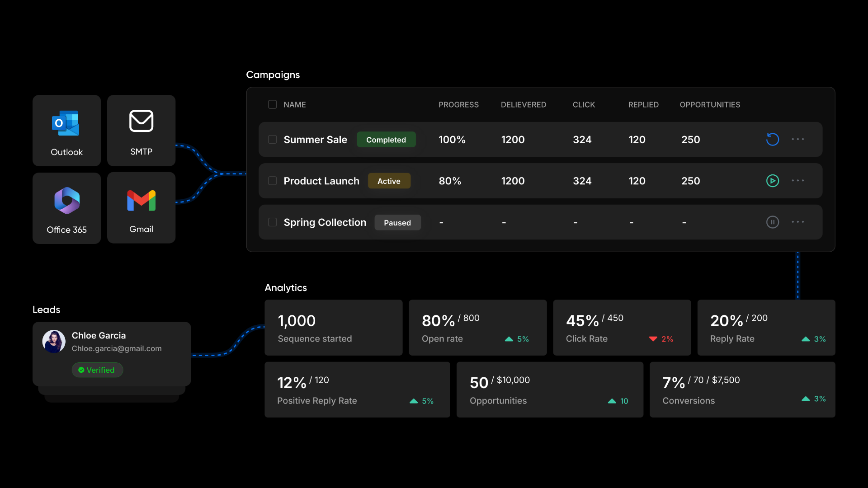This screenshot has height=488, width=868.
Task: Open Summer Sale more options menu
Action: point(797,139)
